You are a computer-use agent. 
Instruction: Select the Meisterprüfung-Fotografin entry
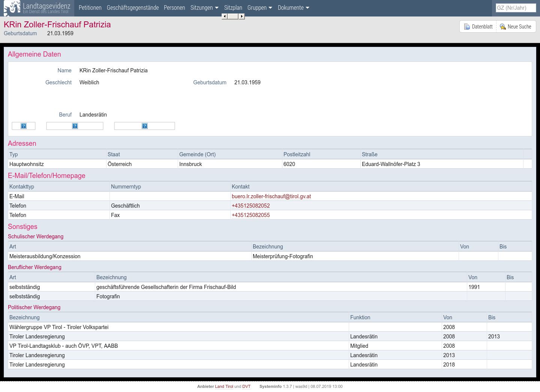coord(355,256)
